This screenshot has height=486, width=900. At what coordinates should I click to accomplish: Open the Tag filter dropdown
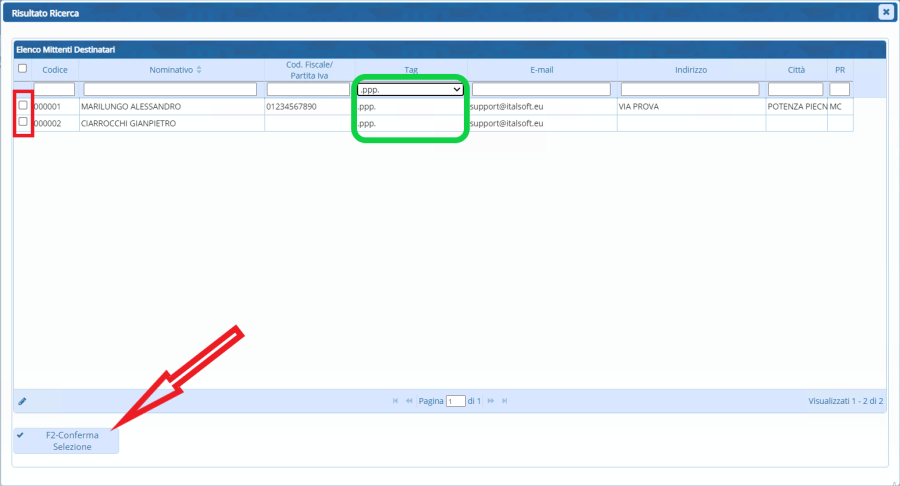point(410,89)
